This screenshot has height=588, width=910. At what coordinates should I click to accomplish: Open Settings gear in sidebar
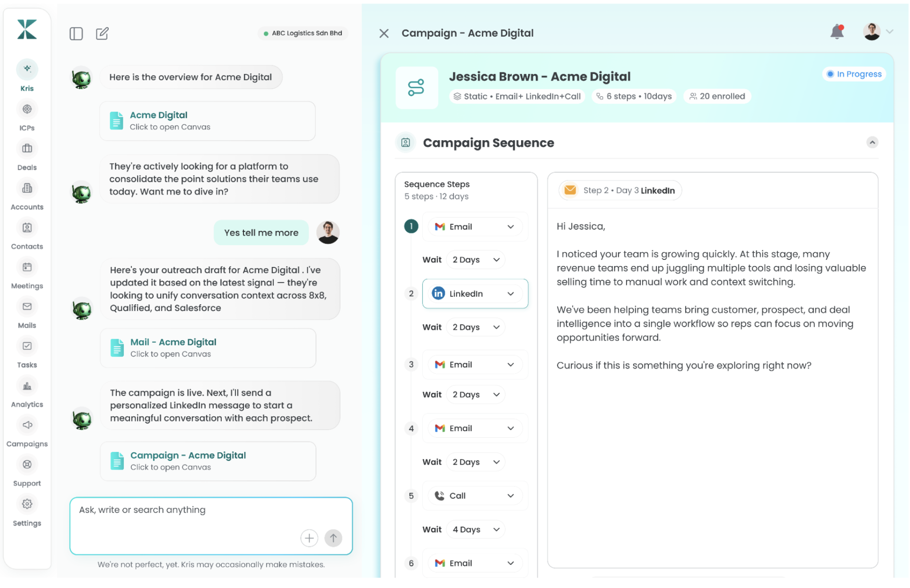tap(27, 504)
